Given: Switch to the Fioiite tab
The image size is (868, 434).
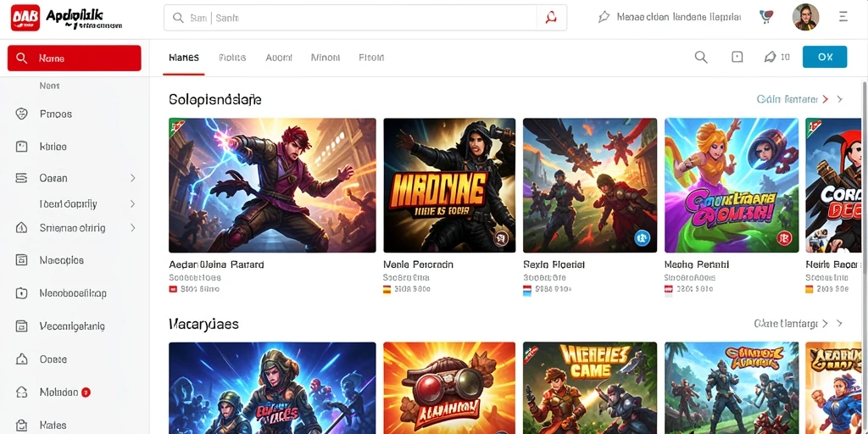Looking at the screenshot, I should click(x=232, y=58).
